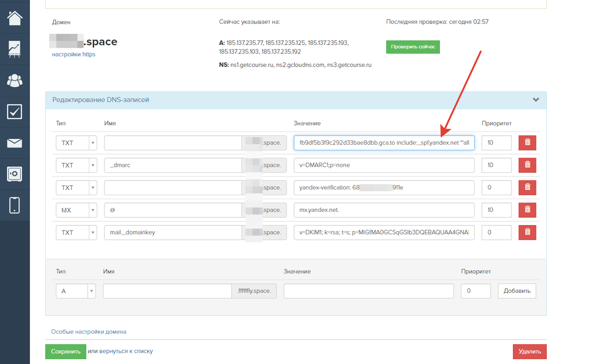Follow the вернуться к списку link
Image resolution: width=589 pixels, height=364 pixels.
126,351
